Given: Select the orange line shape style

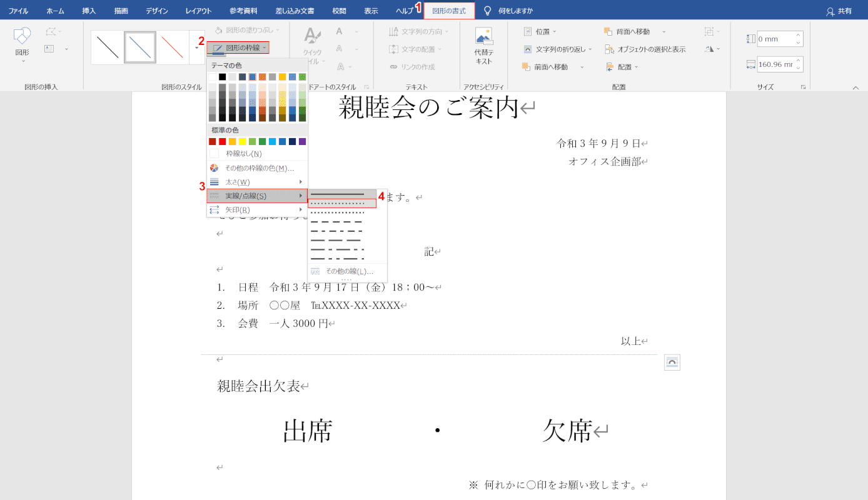Looking at the screenshot, I should tap(172, 47).
